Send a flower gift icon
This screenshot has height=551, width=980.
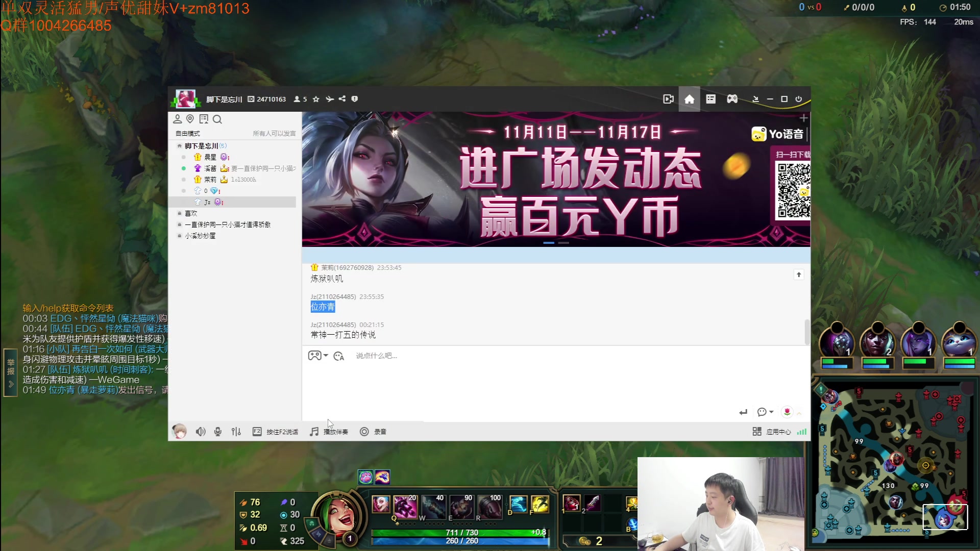787,412
